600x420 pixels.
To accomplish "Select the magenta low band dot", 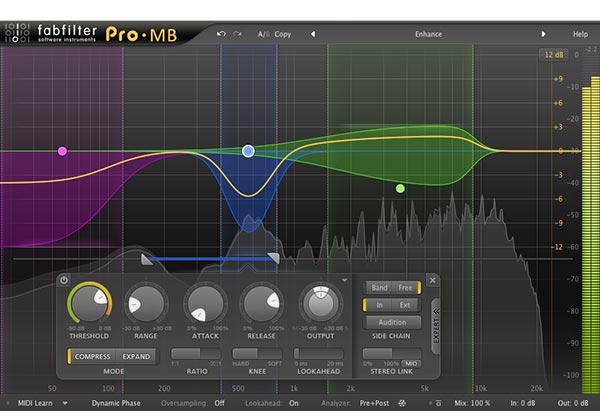I will point(62,151).
